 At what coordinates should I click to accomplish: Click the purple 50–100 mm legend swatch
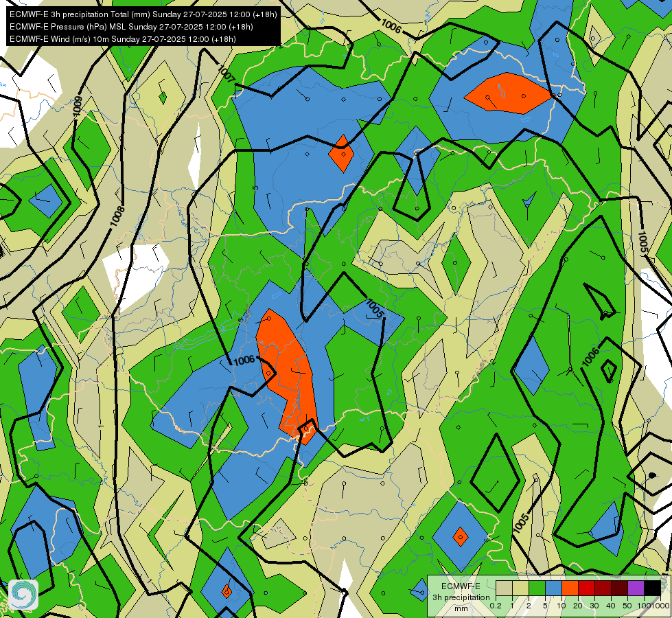pos(636,588)
